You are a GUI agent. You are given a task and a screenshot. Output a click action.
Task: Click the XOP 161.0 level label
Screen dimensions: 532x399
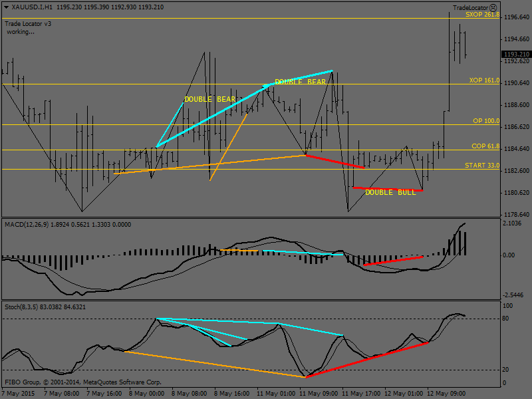pos(483,80)
